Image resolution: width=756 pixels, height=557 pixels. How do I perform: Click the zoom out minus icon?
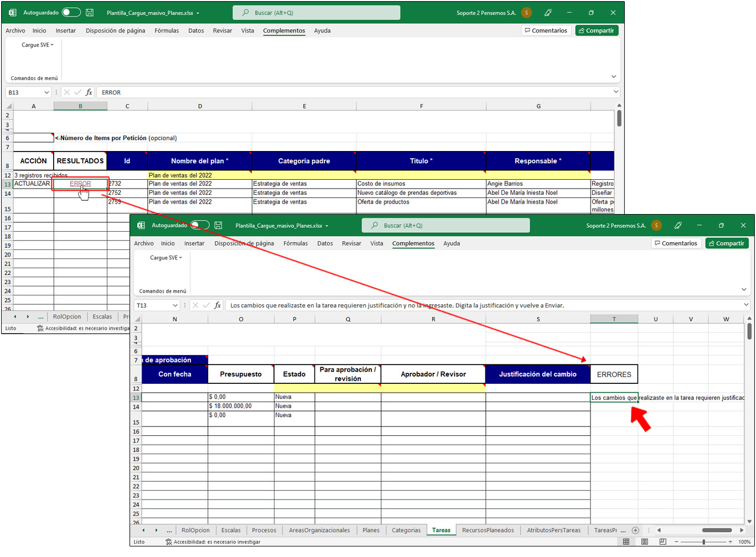[x=677, y=542]
